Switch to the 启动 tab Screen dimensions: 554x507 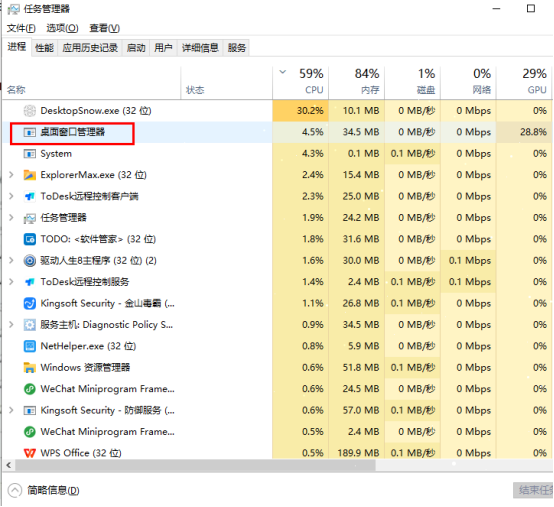136,48
